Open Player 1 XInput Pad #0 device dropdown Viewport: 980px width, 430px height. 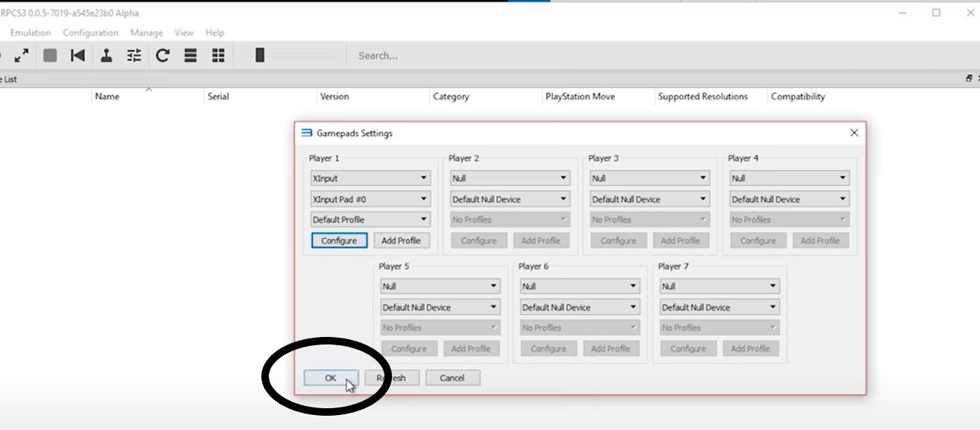pyautogui.click(x=370, y=200)
